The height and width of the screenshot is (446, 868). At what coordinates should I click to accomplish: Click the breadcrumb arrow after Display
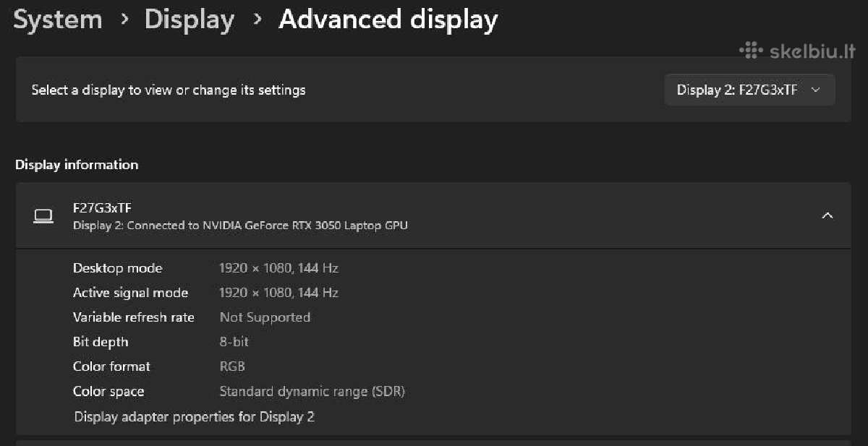[x=258, y=20]
